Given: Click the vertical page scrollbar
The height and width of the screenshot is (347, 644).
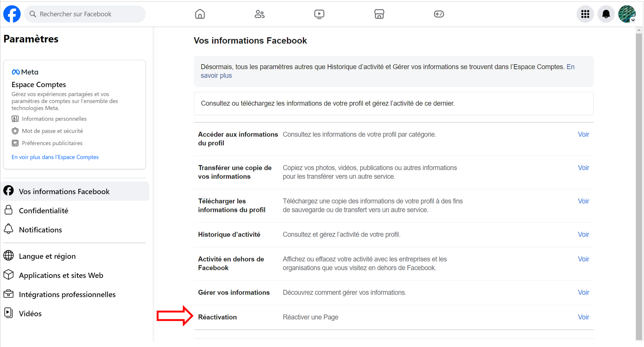Looking at the screenshot, I should 639,185.
